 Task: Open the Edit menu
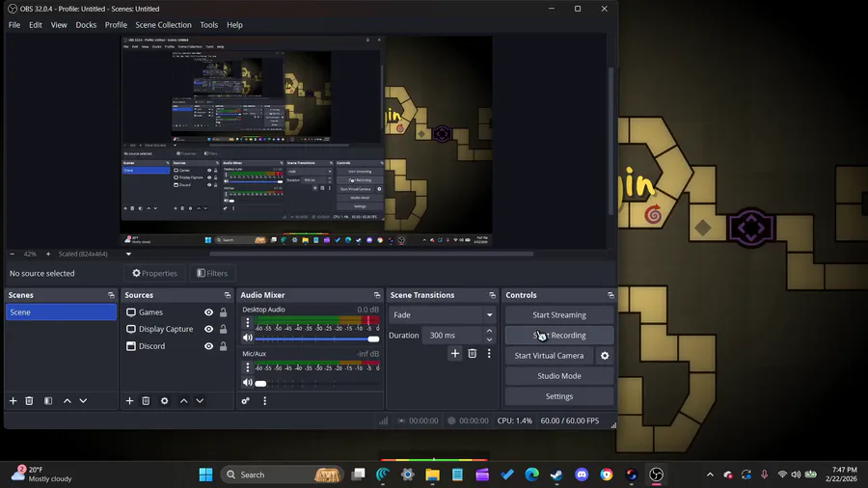pos(36,25)
